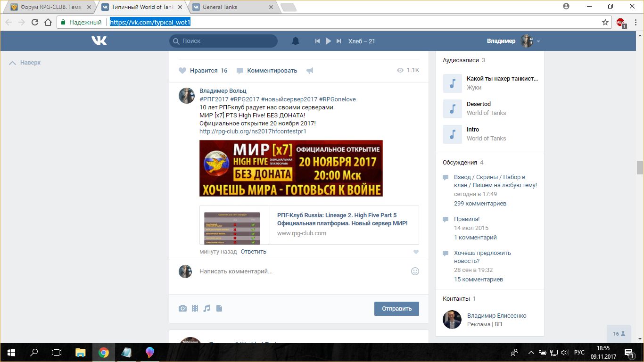
Task: Open the Хочешь предложить новость? discussion
Action: coord(482,257)
